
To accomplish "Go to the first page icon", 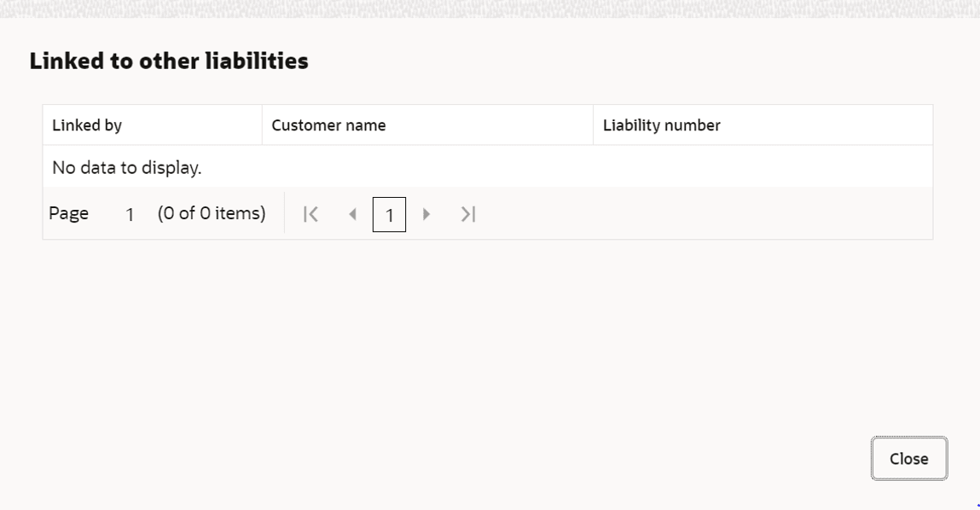I will [x=310, y=214].
